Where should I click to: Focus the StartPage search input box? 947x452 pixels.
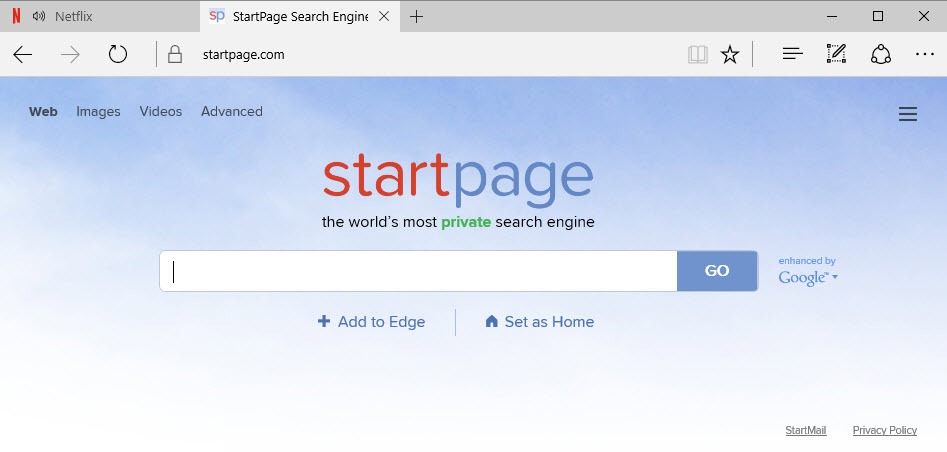(418, 271)
